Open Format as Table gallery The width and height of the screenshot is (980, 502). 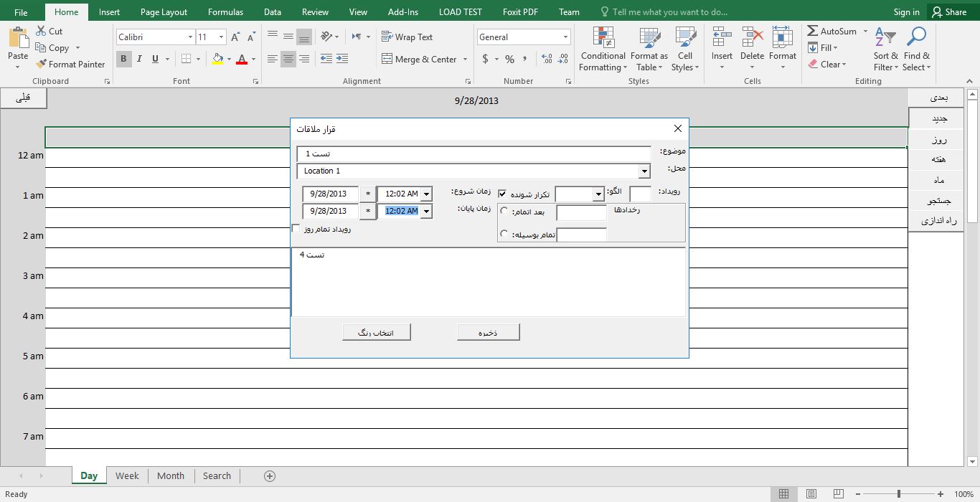click(649, 49)
